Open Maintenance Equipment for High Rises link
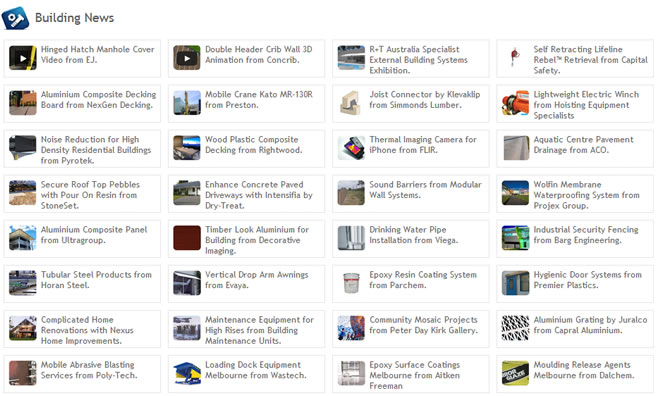The image size is (656, 396). coord(259,330)
